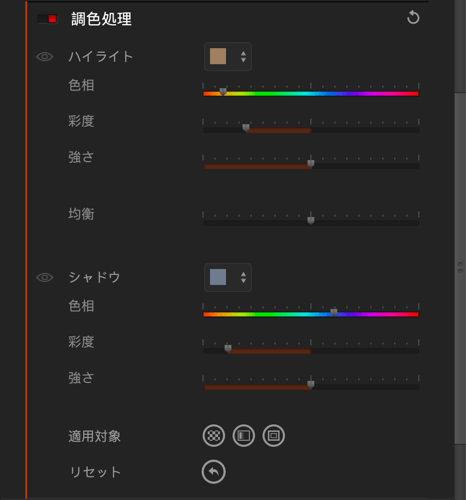Click the シャドウ 強さ slider handle

click(311, 384)
